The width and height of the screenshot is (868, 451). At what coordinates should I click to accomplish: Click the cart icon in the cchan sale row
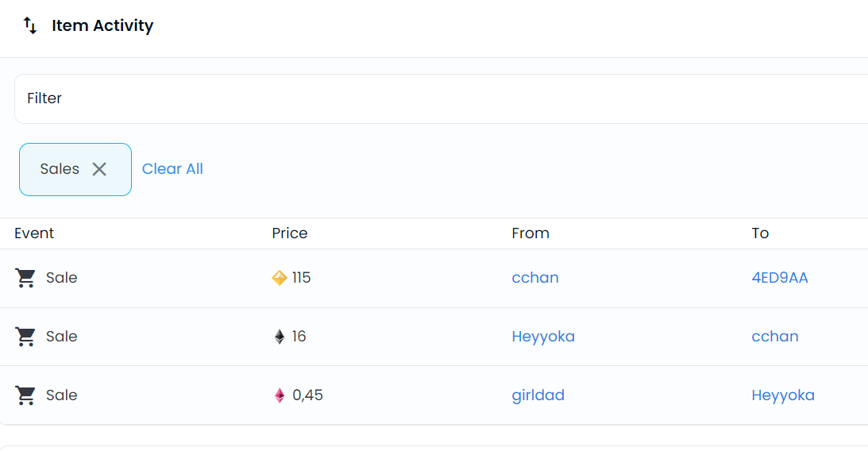point(26,278)
